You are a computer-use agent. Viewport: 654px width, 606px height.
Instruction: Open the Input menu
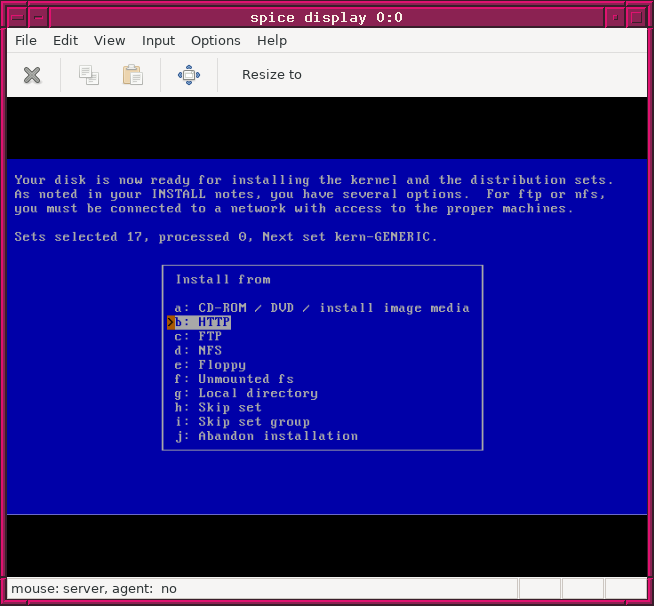(x=158, y=41)
